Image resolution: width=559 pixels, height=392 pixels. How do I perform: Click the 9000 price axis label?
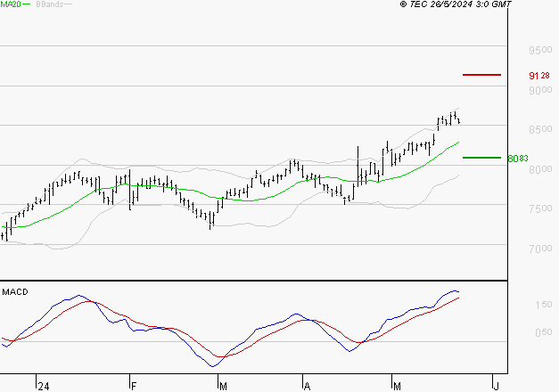(540, 90)
